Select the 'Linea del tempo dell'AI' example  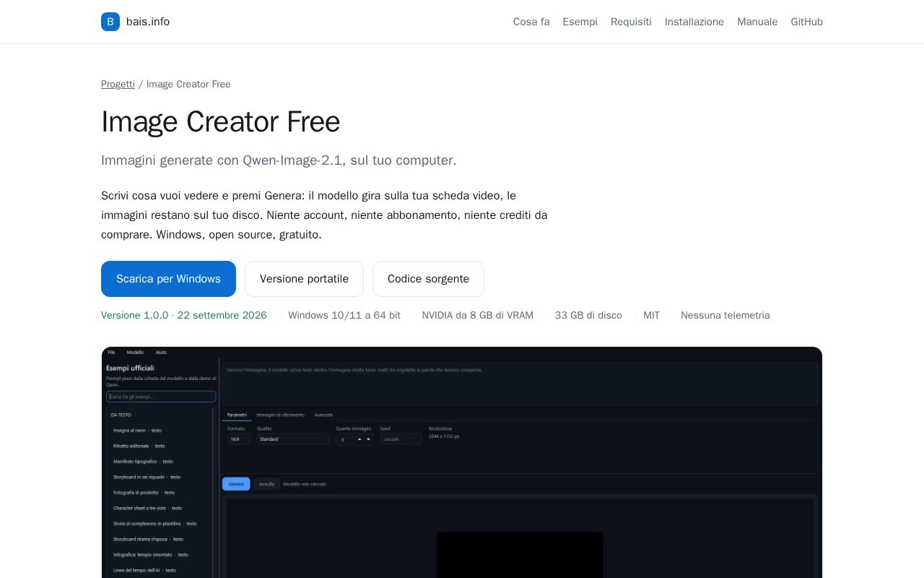144,570
